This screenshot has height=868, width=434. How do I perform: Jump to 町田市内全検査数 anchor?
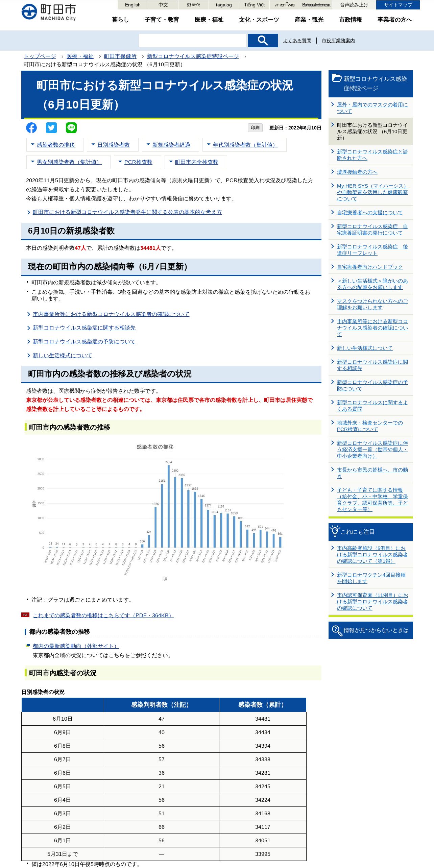point(196,162)
